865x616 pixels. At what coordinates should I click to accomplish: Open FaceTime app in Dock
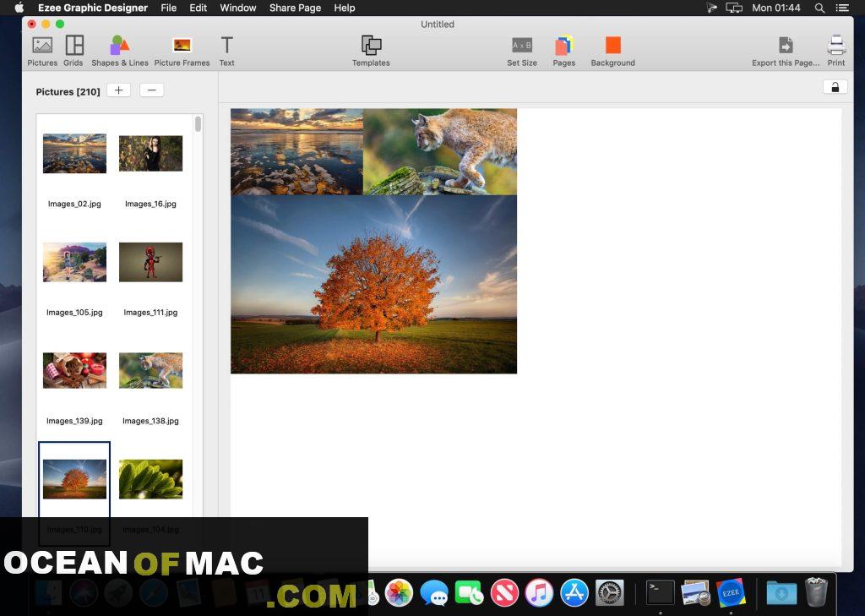click(x=470, y=593)
